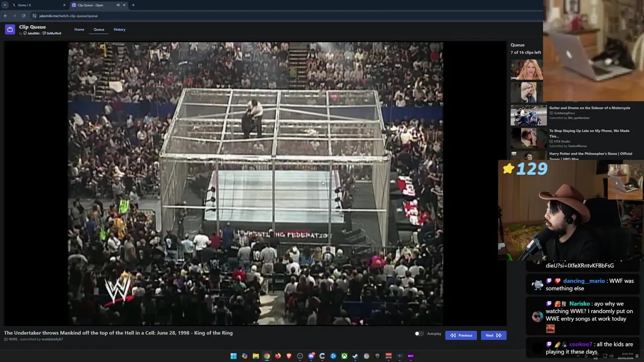Viewport: 644px width, 362px height.
Task: Click the Clip Queue purple logo icon
Action: tap(10, 30)
